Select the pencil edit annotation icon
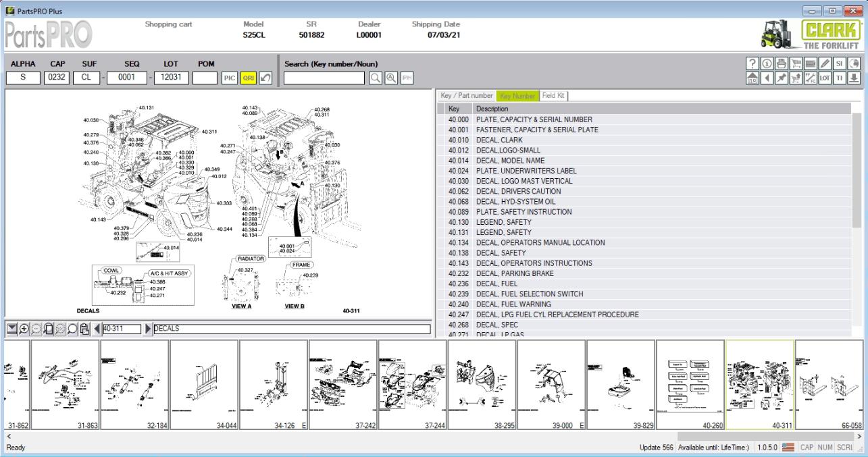This screenshot has width=868, height=457. pos(825,65)
